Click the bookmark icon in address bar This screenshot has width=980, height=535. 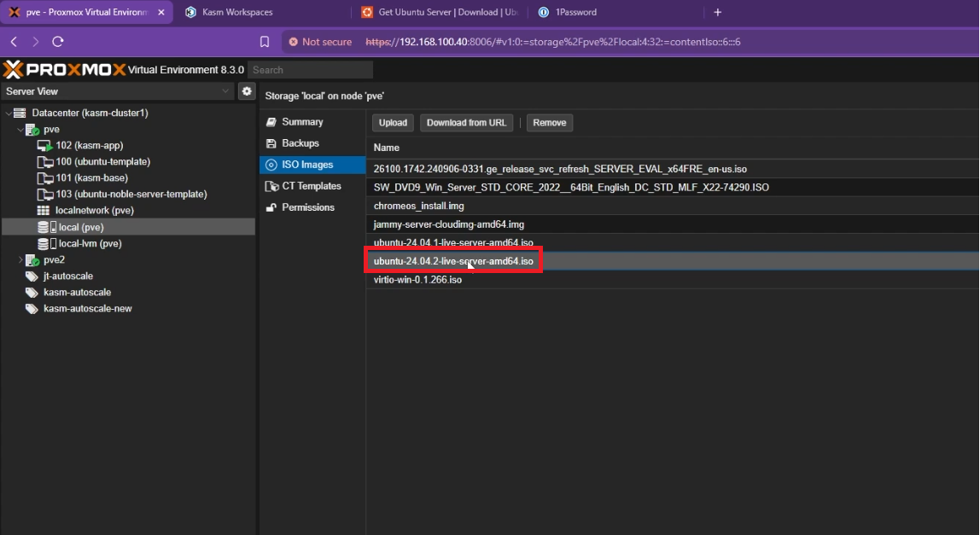265,42
